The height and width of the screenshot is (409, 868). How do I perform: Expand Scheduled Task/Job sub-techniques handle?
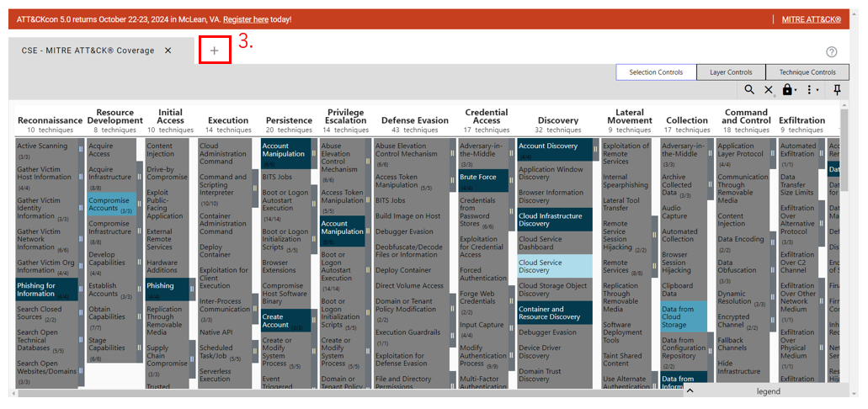click(x=254, y=352)
